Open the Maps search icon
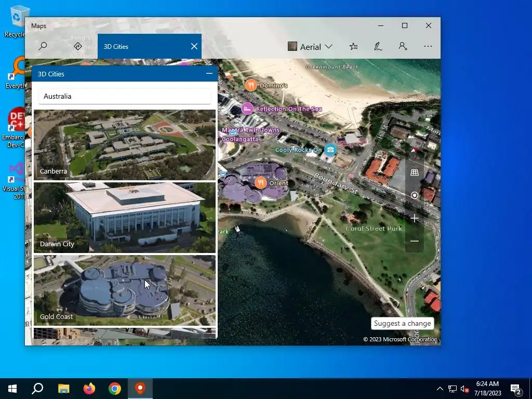Screen dimensions: 532x399 click(43, 46)
